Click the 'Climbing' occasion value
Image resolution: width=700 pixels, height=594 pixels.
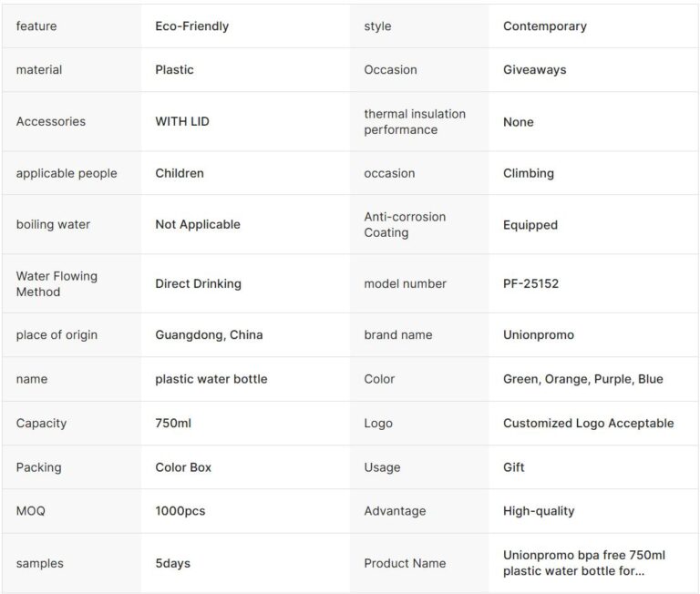(x=528, y=173)
